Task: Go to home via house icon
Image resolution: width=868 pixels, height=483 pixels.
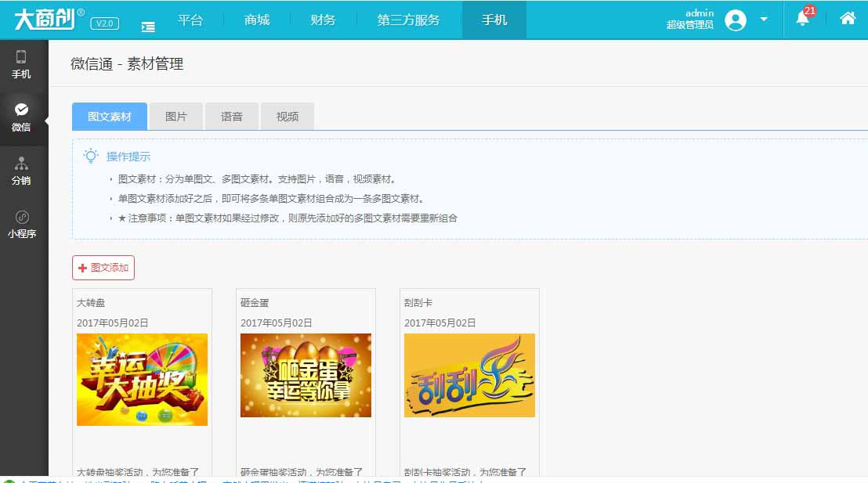Action: click(848, 19)
